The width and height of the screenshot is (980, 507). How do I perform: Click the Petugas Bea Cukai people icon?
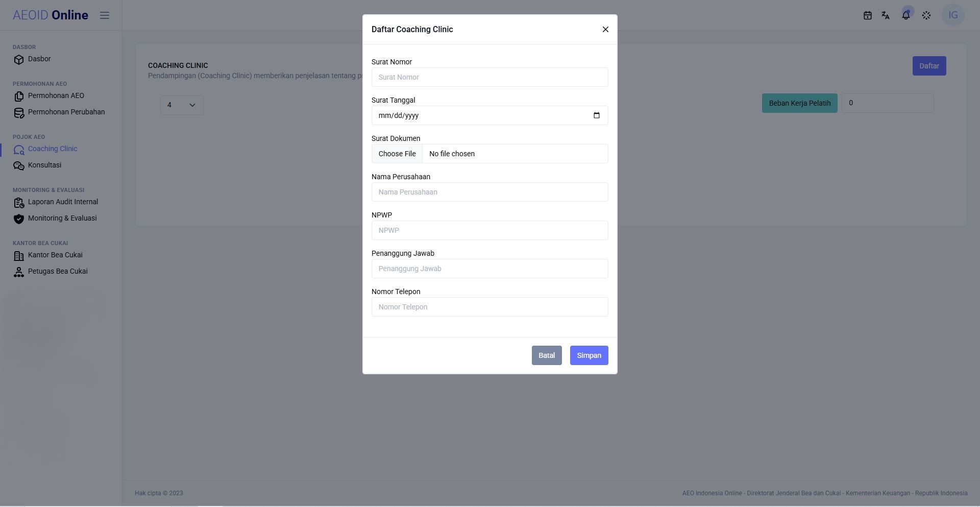pos(19,272)
